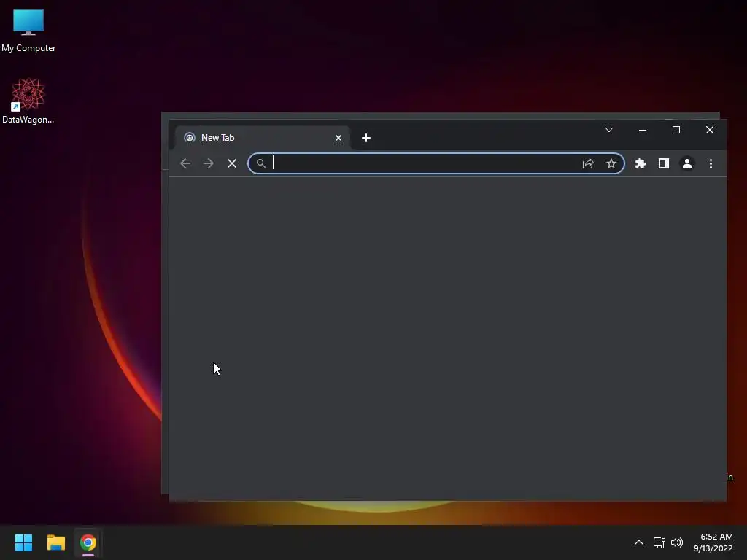
Task: Toggle the Chrome side panel
Action: coord(664,163)
